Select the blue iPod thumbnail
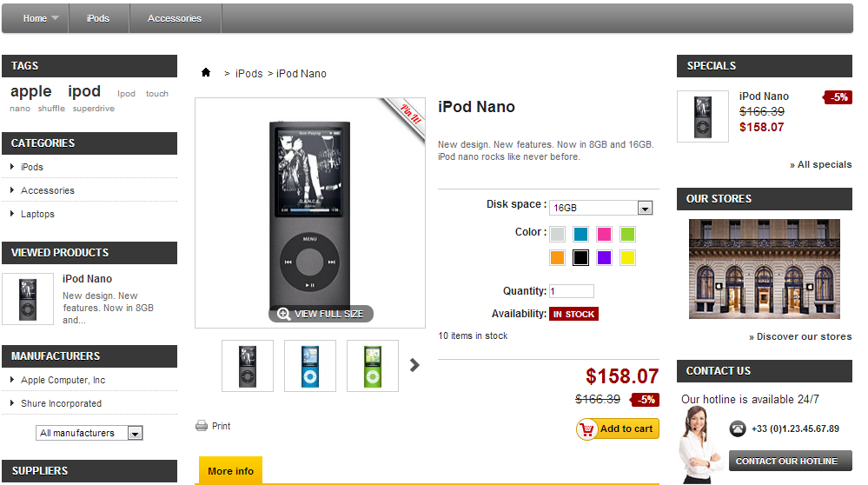Image resolution: width=868 pixels, height=485 pixels. (310, 366)
